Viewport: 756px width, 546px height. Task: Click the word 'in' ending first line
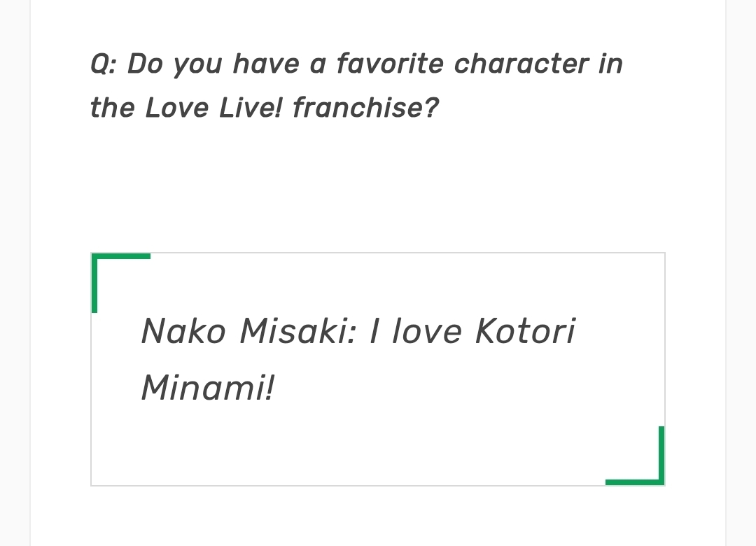coord(610,64)
